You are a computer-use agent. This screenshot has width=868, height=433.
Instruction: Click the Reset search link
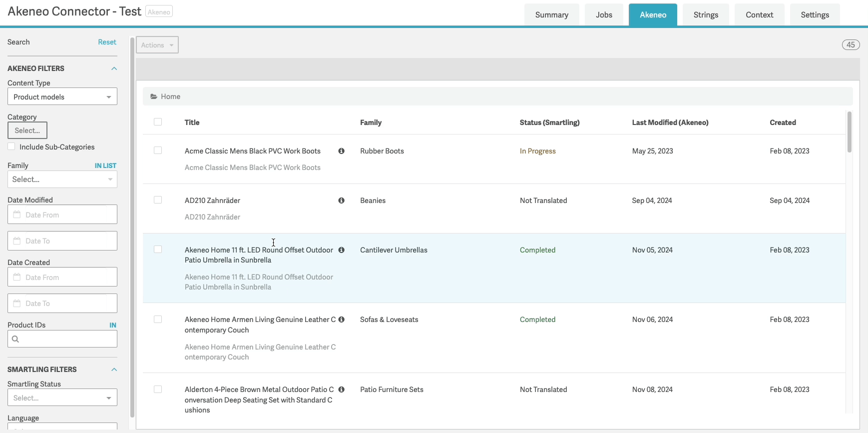pyautogui.click(x=107, y=42)
